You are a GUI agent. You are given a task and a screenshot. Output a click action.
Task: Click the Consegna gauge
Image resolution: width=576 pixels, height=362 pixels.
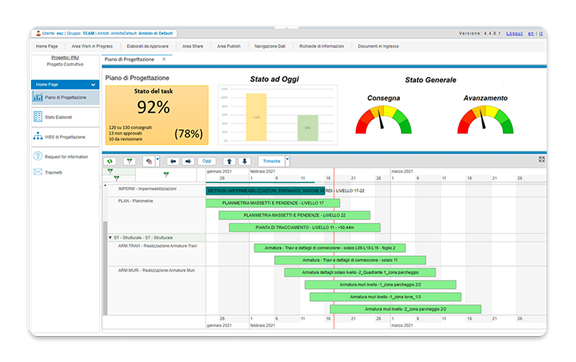pos(384,119)
